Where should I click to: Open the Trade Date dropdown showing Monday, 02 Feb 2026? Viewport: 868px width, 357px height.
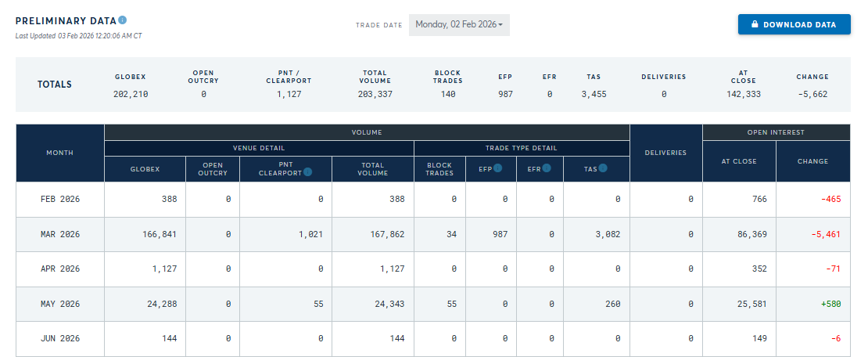459,25
